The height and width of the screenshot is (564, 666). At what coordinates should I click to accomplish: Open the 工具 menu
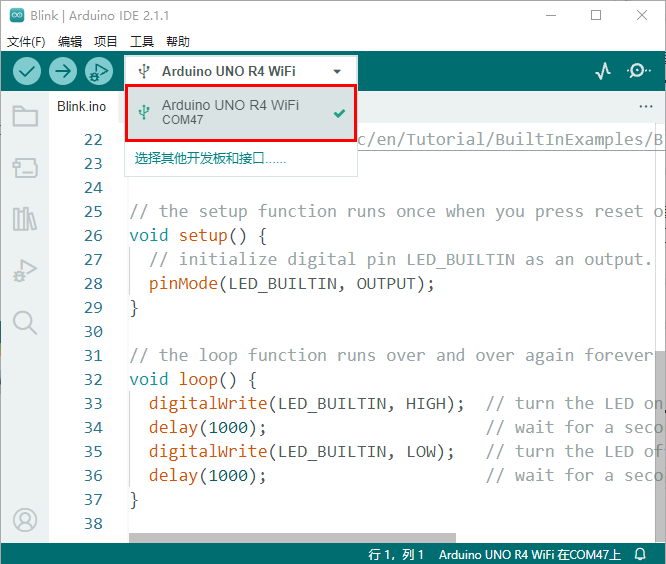[142, 42]
